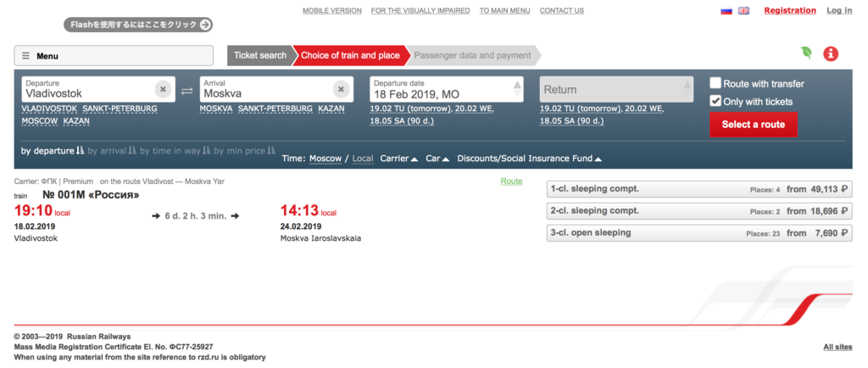Choose MOSKVA arrival suggestion
The image size is (868, 368).
216,109
